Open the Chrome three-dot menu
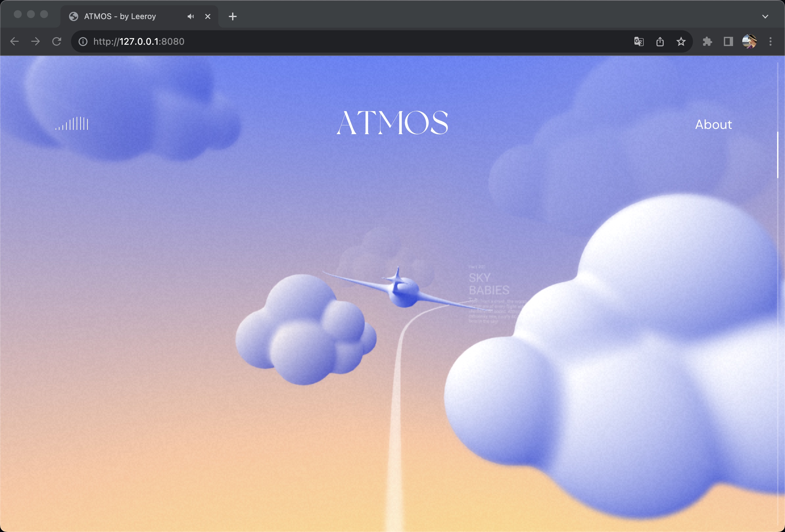Screen dimensions: 785x532 coord(770,41)
